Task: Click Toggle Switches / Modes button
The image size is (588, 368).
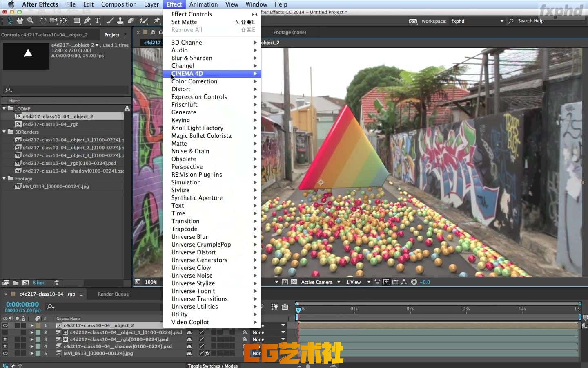Action: click(213, 366)
